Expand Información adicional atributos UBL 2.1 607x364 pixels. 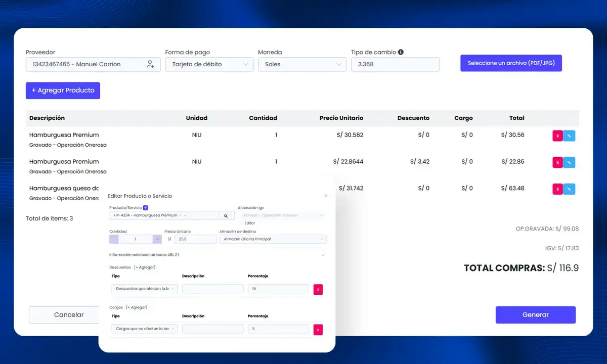click(218, 255)
